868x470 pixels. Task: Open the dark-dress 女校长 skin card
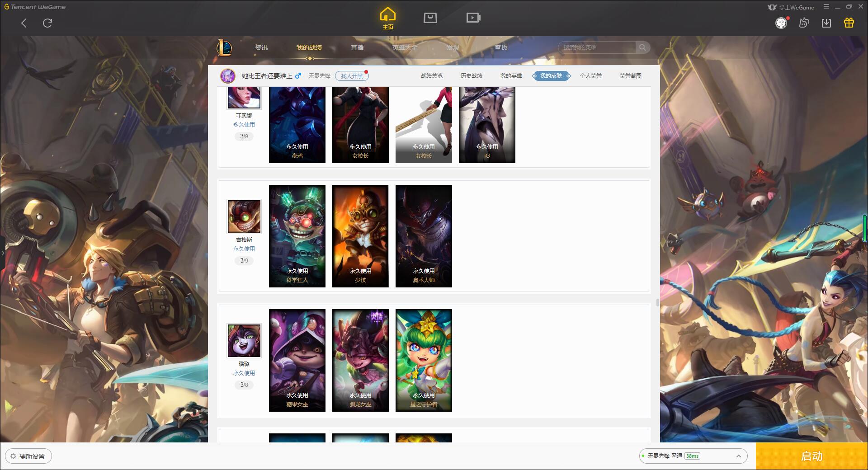[x=360, y=125]
